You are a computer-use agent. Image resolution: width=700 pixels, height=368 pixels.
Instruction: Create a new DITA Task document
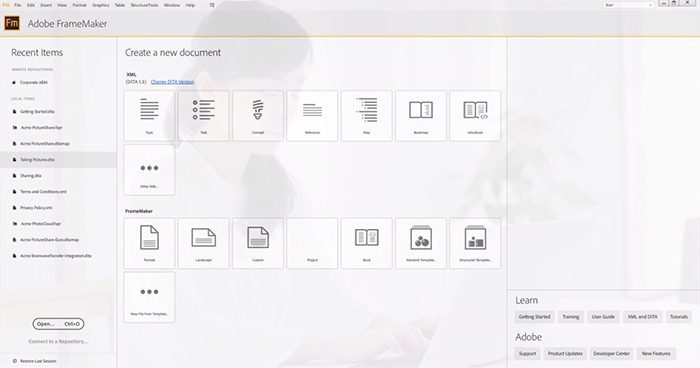(x=204, y=116)
